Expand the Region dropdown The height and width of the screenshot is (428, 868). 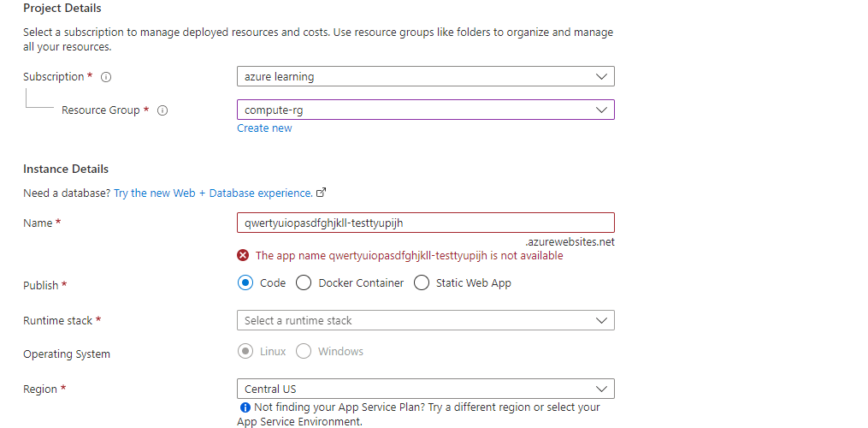coord(425,389)
